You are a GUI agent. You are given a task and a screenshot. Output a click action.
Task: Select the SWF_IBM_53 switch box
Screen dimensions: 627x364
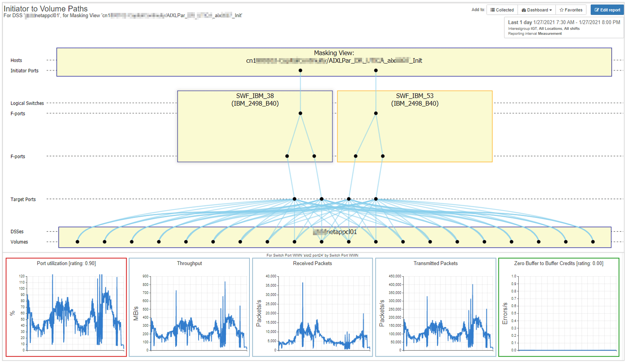click(x=415, y=126)
